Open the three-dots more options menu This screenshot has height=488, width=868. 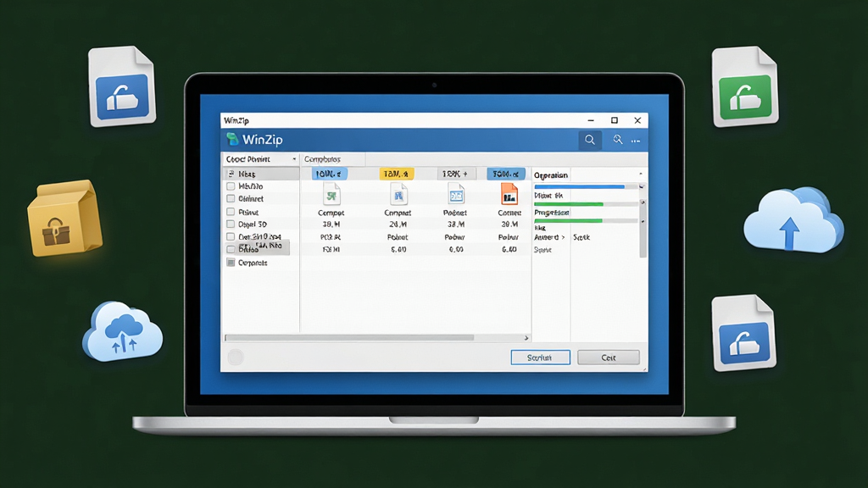click(x=636, y=141)
